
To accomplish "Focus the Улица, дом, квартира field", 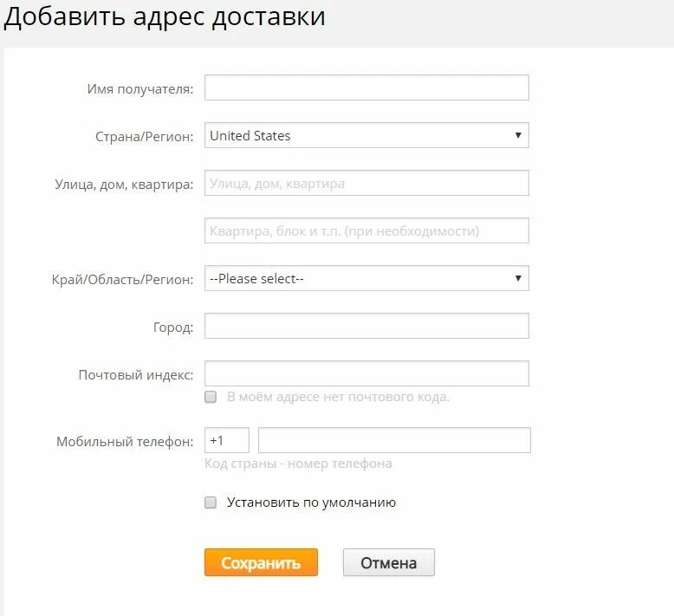I will (x=366, y=184).
